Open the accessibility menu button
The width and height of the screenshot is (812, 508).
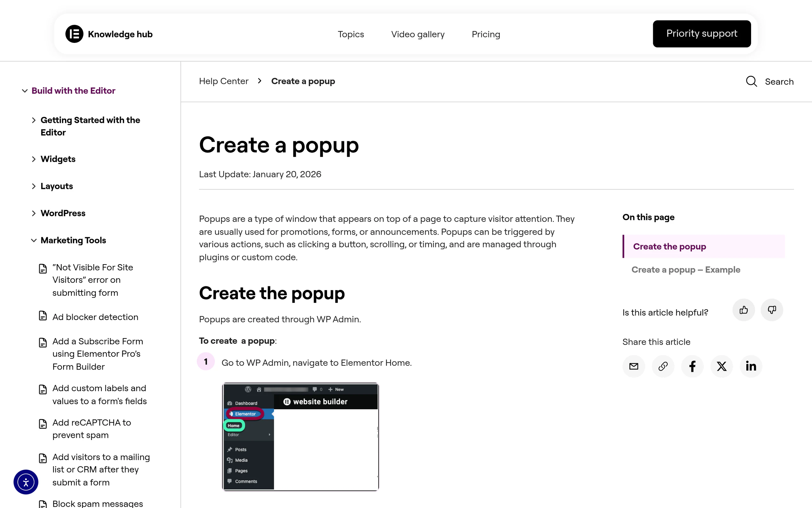pos(26,482)
